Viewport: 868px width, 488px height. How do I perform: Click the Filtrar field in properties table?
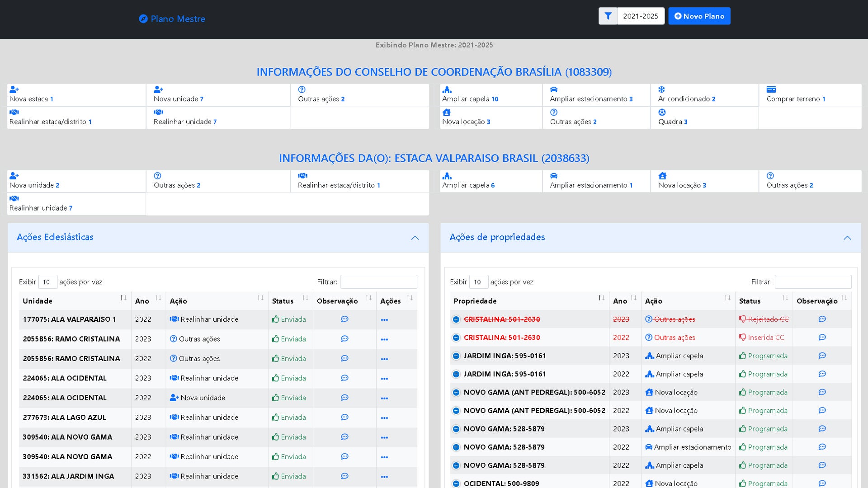tap(812, 282)
